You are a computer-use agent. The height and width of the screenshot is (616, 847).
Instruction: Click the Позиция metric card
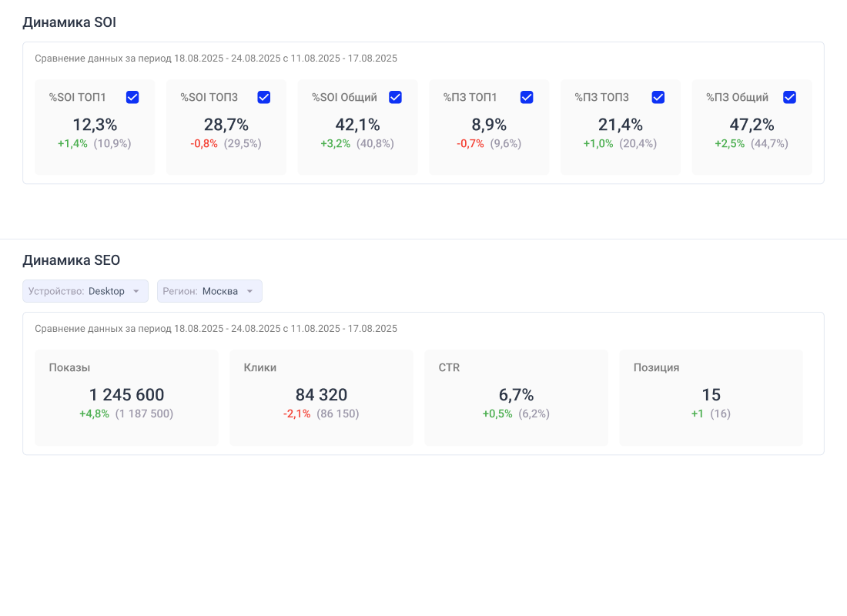(711, 397)
